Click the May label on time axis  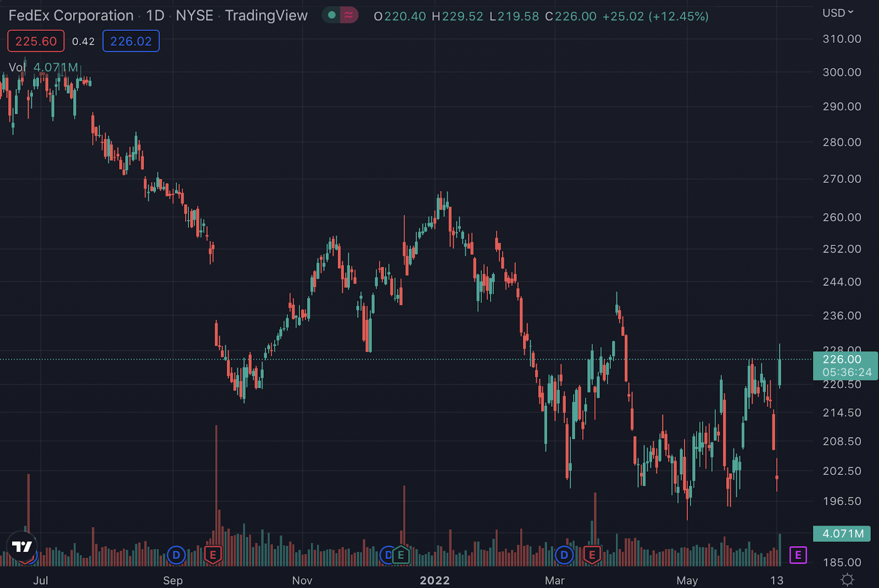(x=687, y=580)
